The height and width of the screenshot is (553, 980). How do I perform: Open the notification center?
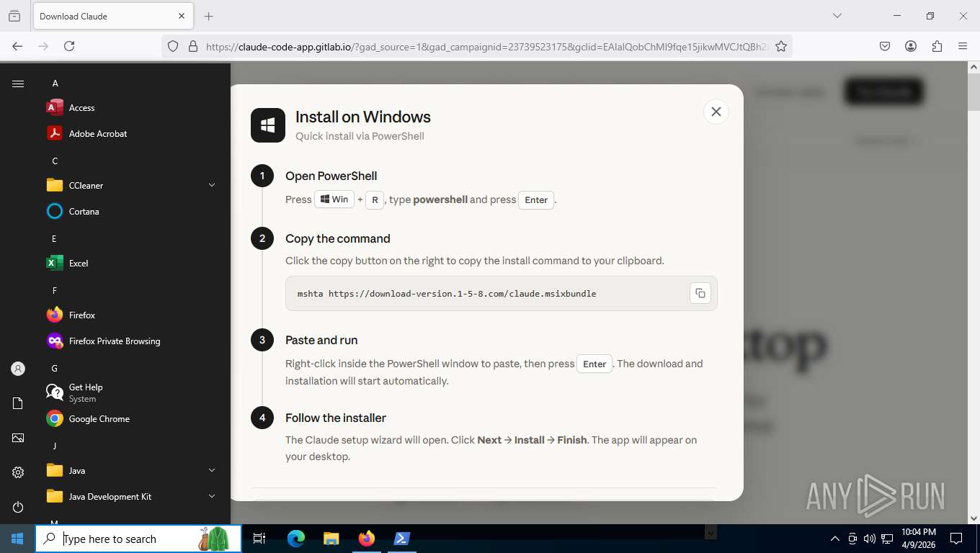[x=956, y=539]
